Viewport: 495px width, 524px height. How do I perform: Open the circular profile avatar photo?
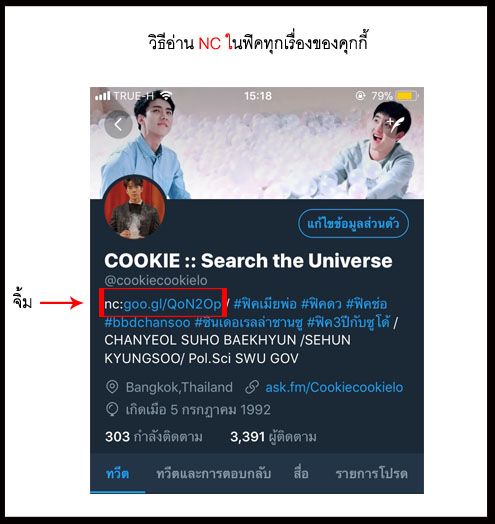pyautogui.click(x=135, y=208)
